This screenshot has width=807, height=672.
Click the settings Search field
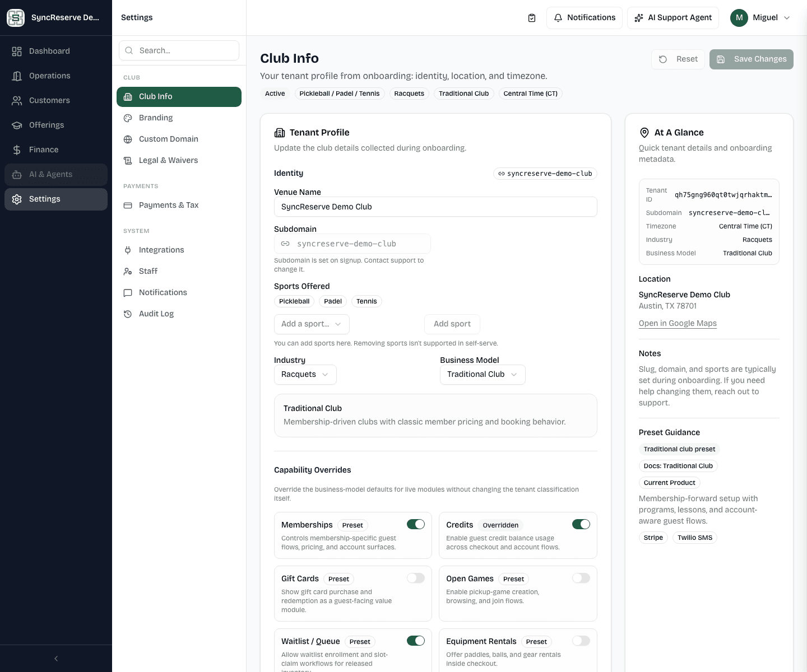(x=179, y=50)
